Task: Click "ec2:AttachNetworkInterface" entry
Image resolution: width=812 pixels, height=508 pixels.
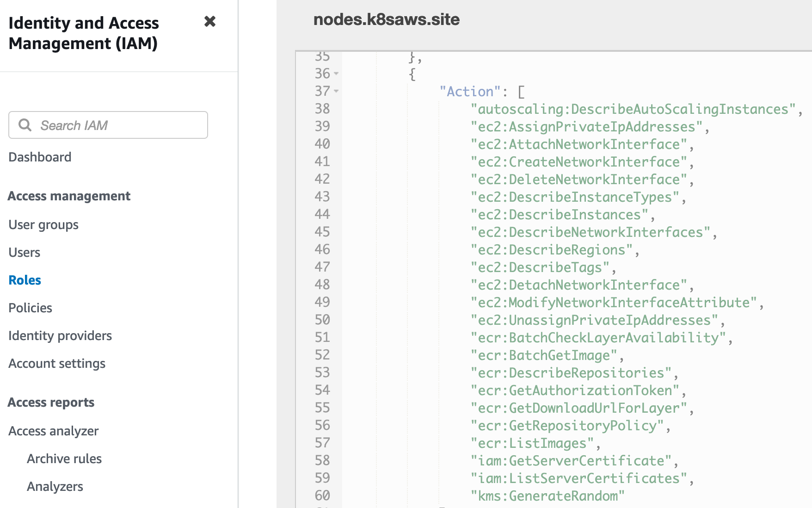Action: point(579,144)
